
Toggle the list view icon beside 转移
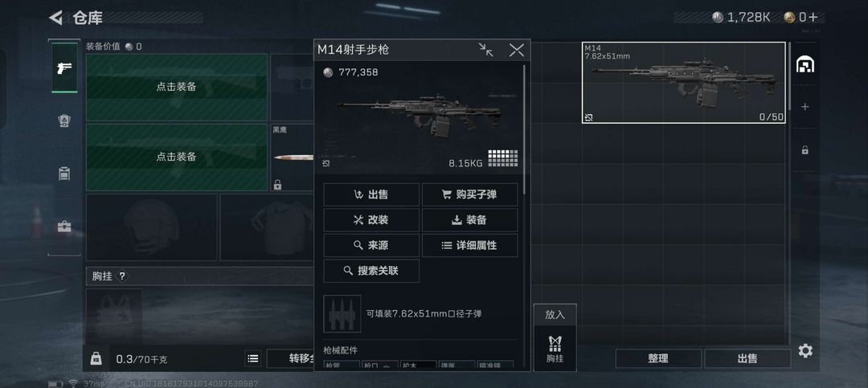253,358
